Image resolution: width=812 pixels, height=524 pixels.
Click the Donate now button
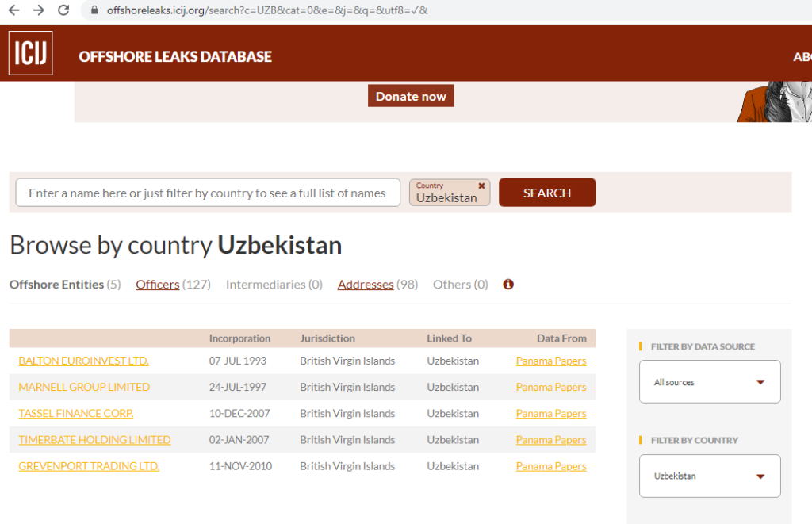pyautogui.click(x=411, y=97)
